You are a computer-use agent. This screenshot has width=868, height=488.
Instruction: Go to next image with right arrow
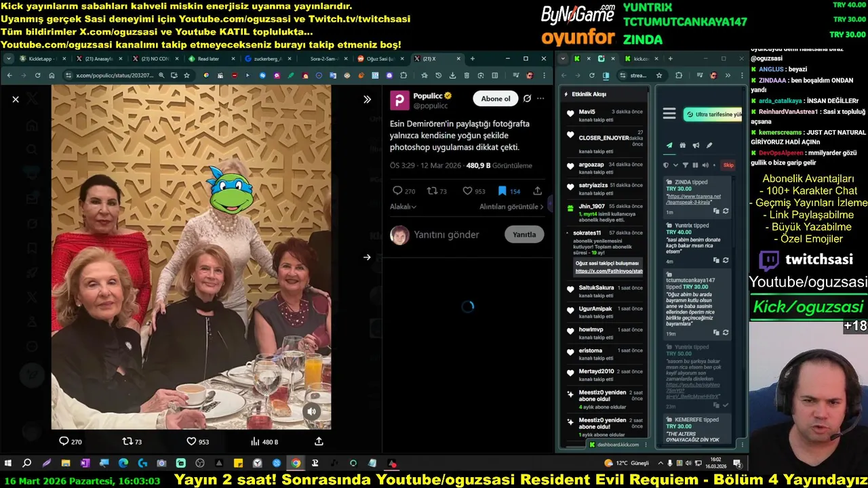click(x=367, y=257)
